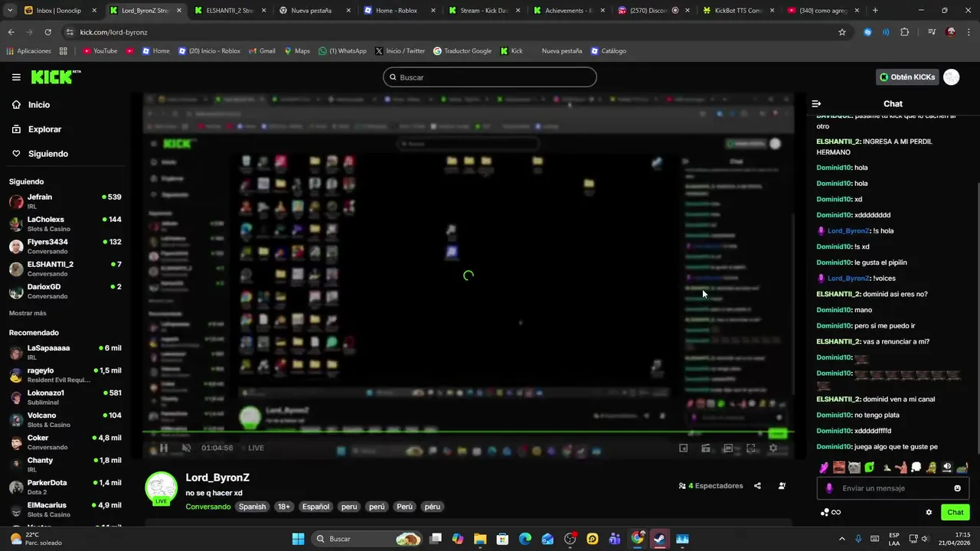The image size is (980, 551).
Task: Insert the speaker sound emote
Action: click(947, 468)
